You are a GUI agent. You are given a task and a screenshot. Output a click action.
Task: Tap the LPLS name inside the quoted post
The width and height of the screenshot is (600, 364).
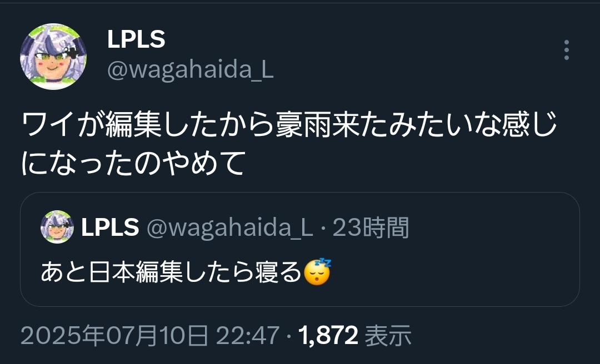tap(110, 227)
